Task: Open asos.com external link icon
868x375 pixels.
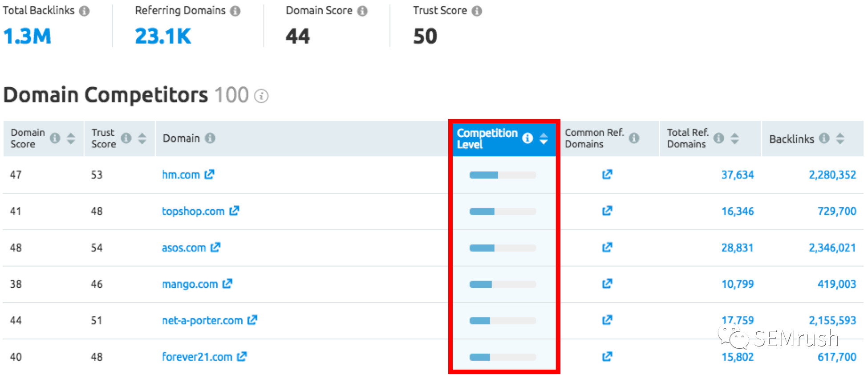Action: pyautogui.click(x=215, y=247)
